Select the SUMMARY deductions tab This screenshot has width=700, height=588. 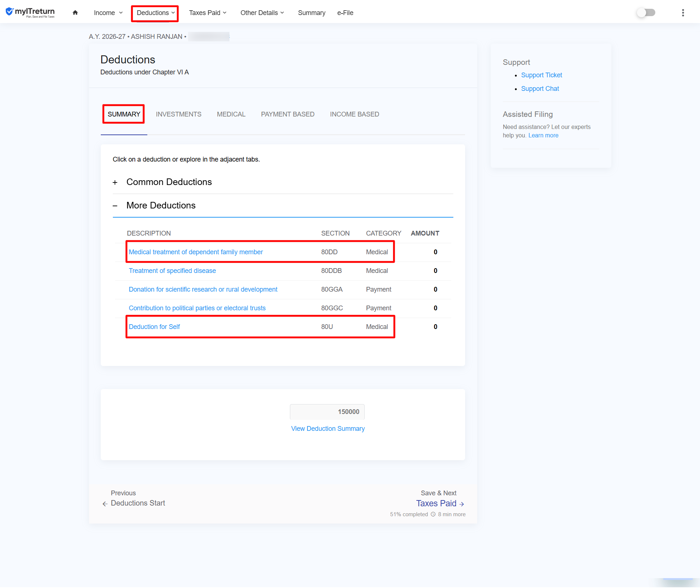[124, 114]
